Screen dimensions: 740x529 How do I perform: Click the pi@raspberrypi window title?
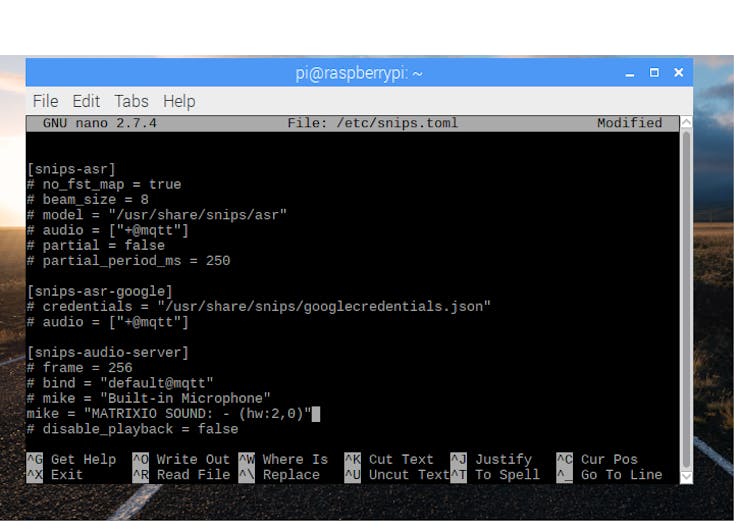click(359, 73)
